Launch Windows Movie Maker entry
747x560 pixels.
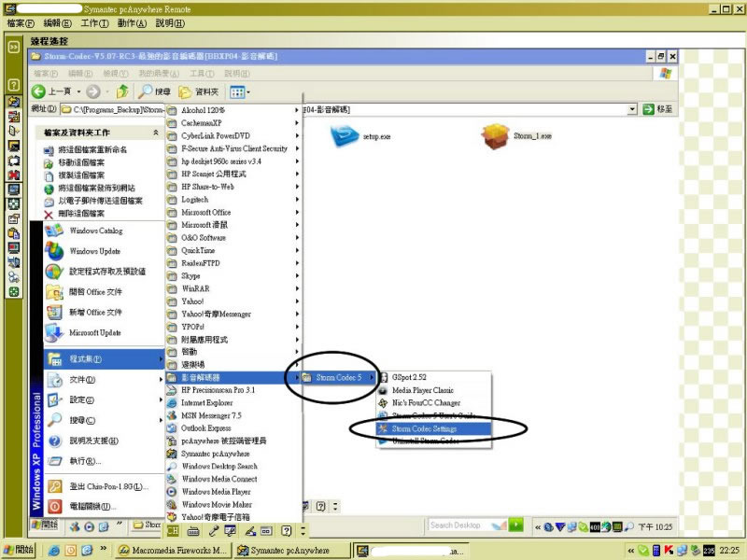pos(233,504)
